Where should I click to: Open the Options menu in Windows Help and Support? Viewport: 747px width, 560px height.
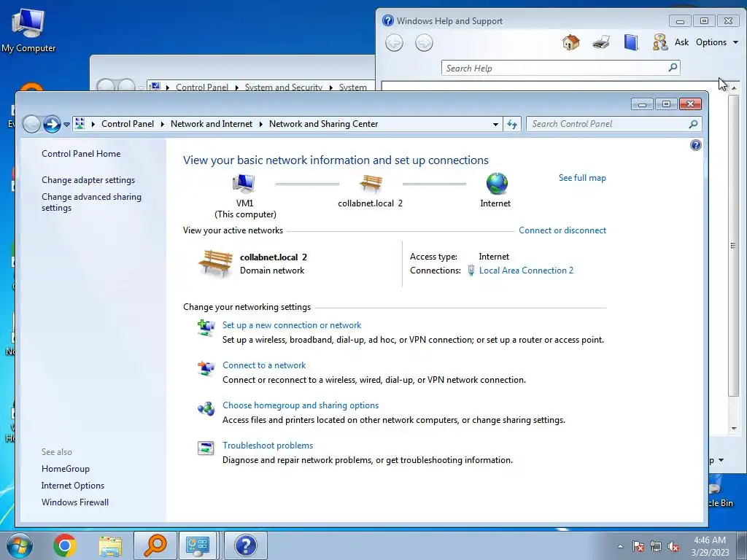pyautogui.click(x=717, y=42)
